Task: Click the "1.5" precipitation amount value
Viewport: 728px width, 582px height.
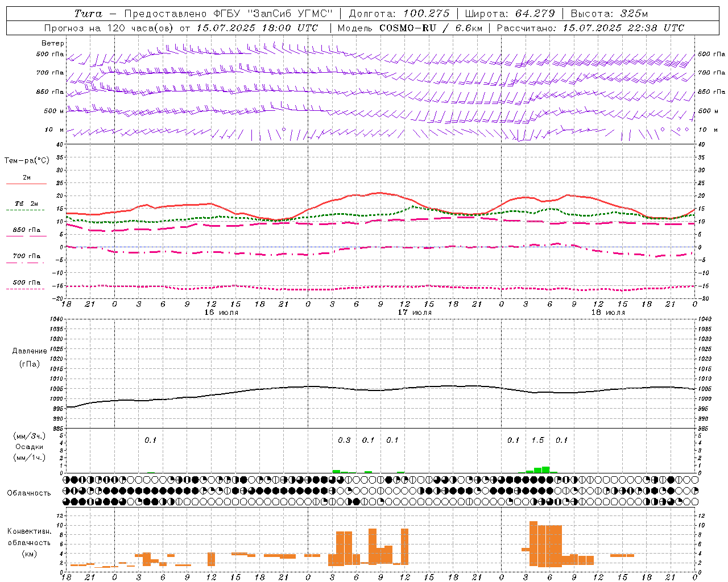Action: pyautogui.click(x=537, y=440)
